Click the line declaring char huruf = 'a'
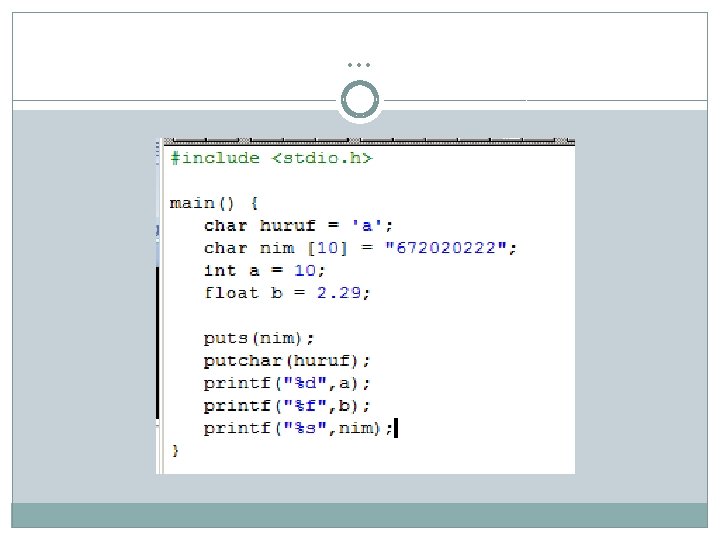This screenshot has height=540, width=720. coord(298,225)
